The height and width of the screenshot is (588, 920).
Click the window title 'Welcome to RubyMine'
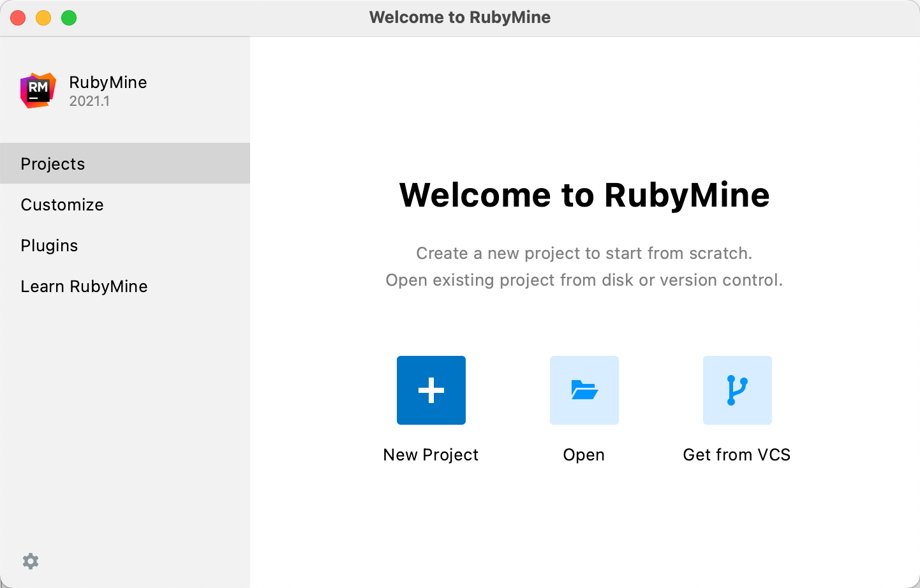[460, 17]
